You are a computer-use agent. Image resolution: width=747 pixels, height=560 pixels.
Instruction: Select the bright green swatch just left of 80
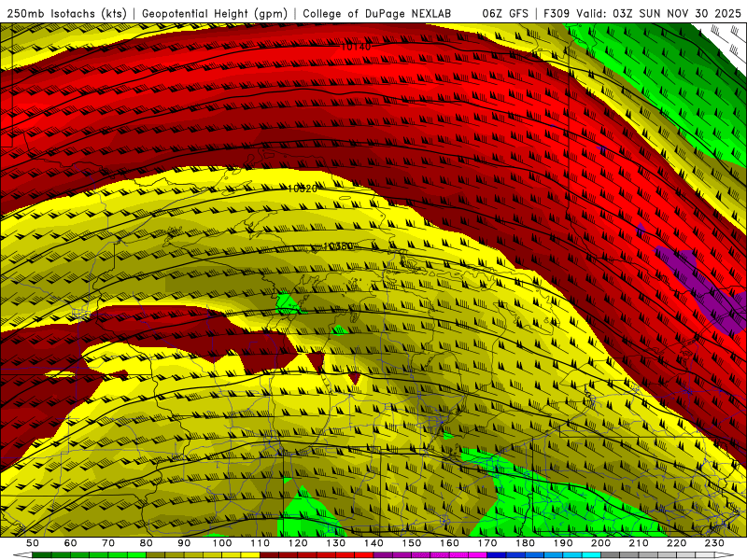[x=136, y=555]
